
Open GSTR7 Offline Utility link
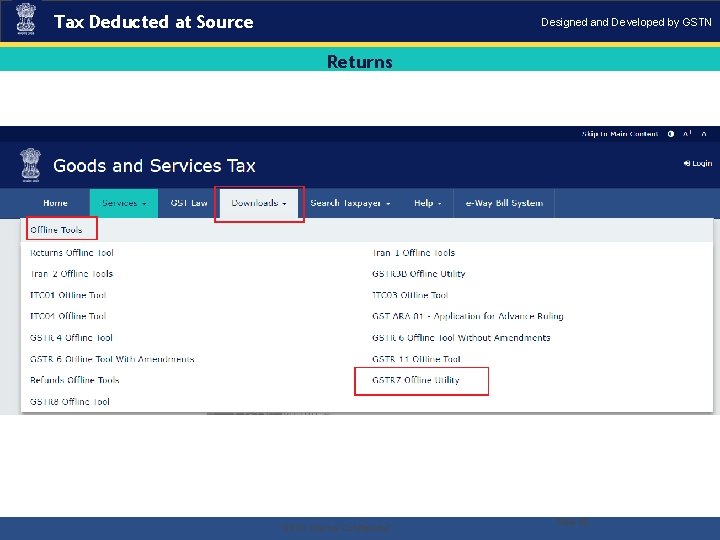click(x=416, y=380)
